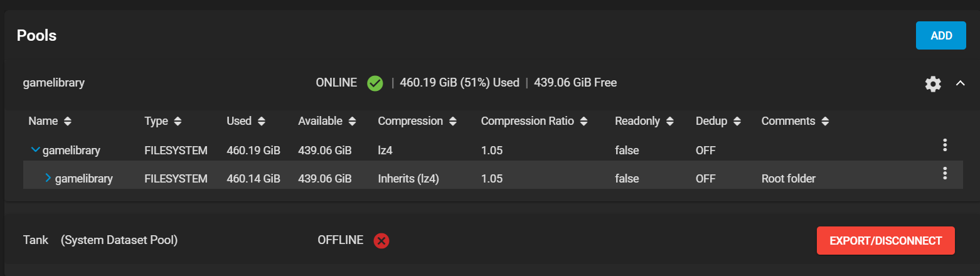This screenshot has height=276, width=980.
Task: Sort by Available column
Action: [x=328, y=121]
